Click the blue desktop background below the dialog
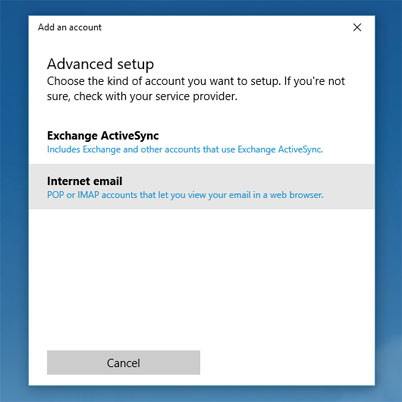The height and width of the screenshot is (402, 402). tap(201, 394)
